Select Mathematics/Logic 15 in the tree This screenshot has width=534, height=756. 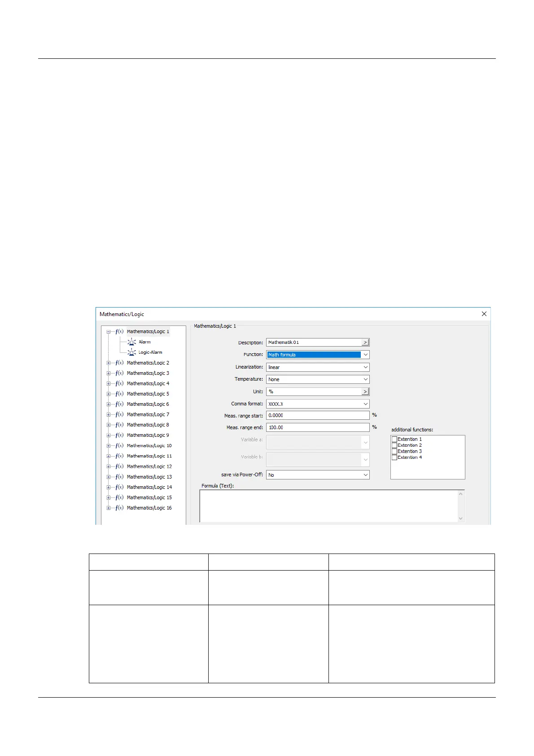point(149,497)
